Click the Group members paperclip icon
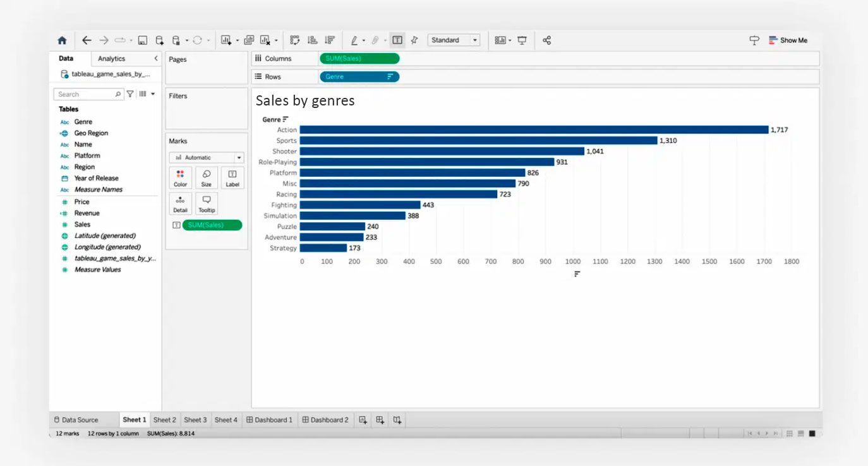The width and height of the screenshot is (868, 466). (x=375, y=40)
